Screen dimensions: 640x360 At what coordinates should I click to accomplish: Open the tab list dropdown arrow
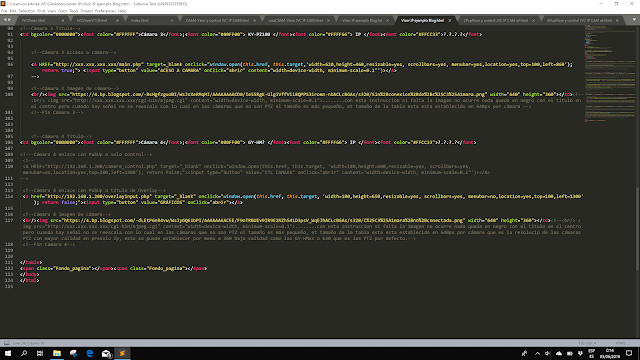click(634, 20)
